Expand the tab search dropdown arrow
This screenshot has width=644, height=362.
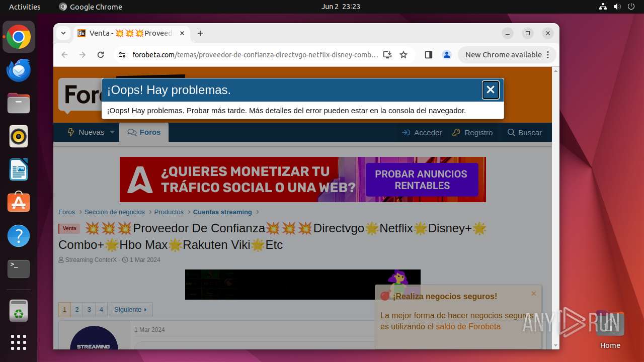click(63, 33)
